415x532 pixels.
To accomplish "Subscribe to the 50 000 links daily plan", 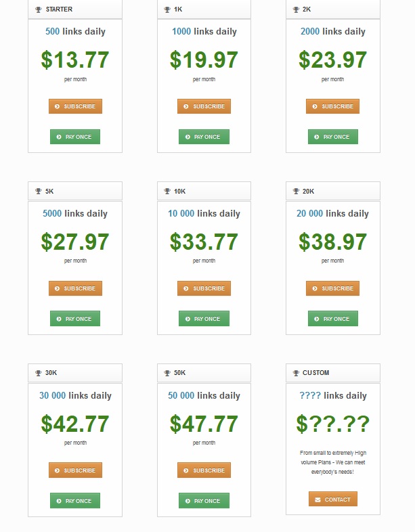I will click(204, 470).
